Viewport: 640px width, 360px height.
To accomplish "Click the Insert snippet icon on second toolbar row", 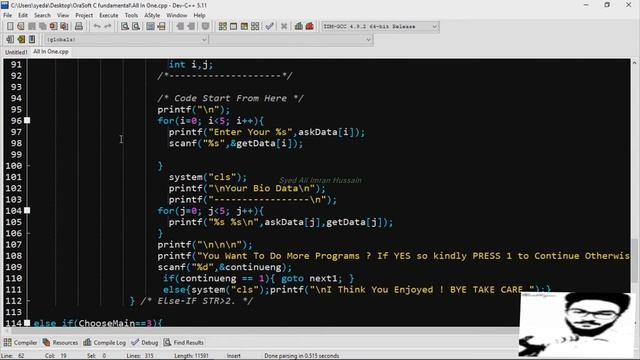I will click(x=10, y=40).
